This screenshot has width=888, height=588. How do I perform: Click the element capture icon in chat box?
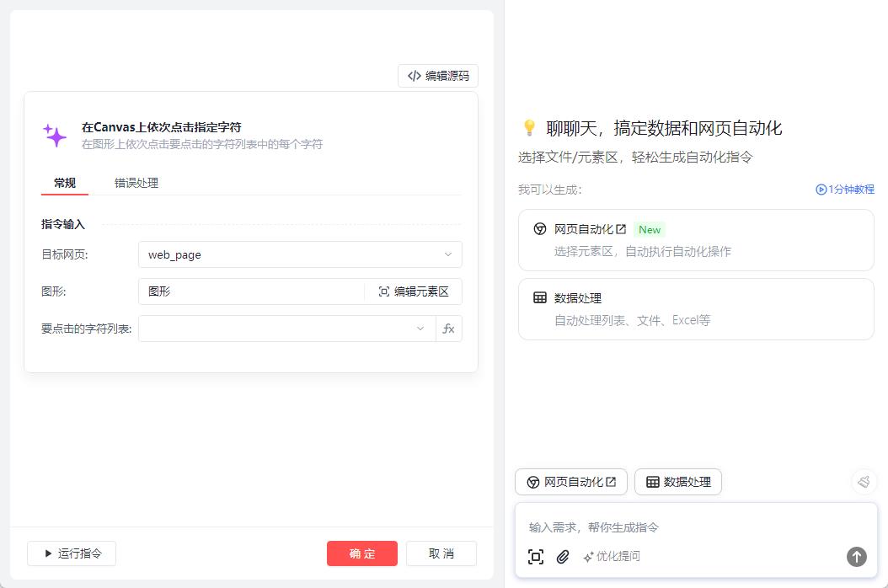click(536, 557)
